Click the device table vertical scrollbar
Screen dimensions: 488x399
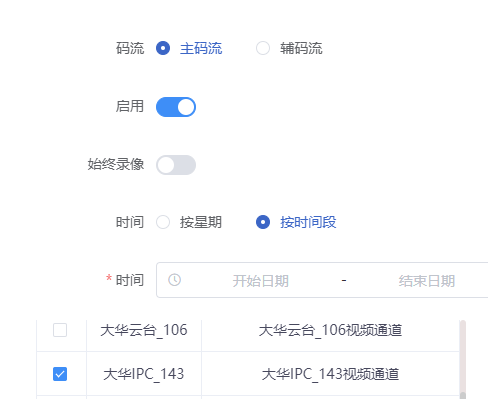[463, 359]
